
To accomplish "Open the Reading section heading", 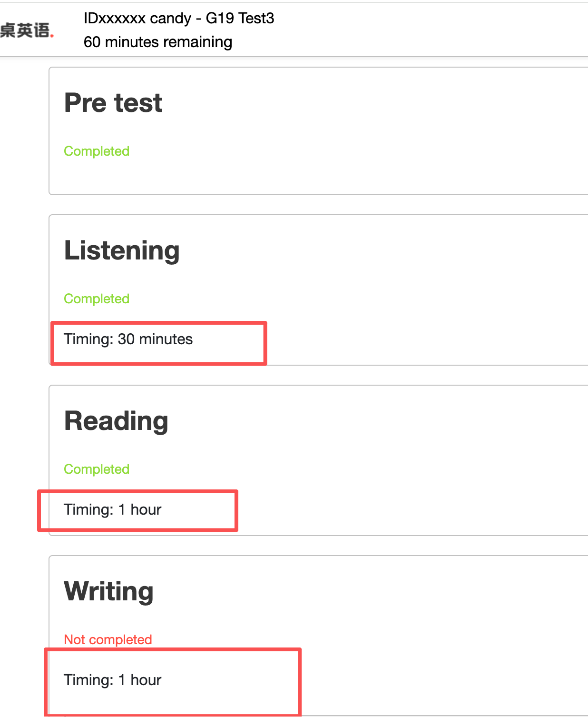I will 116,421.
